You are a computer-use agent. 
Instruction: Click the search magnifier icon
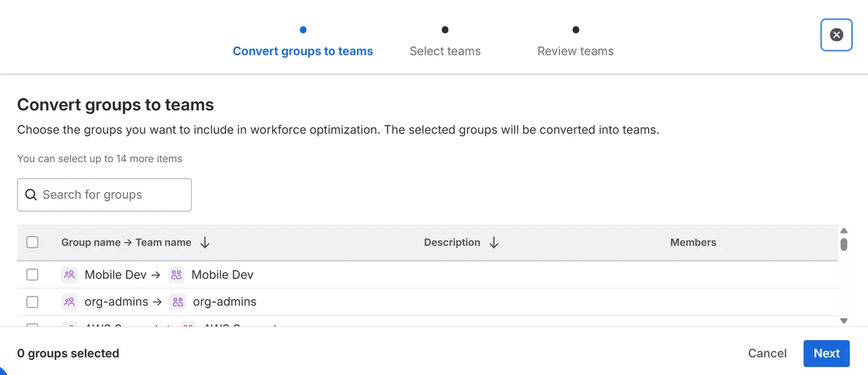pyautogui.click(x=31, y=195)
